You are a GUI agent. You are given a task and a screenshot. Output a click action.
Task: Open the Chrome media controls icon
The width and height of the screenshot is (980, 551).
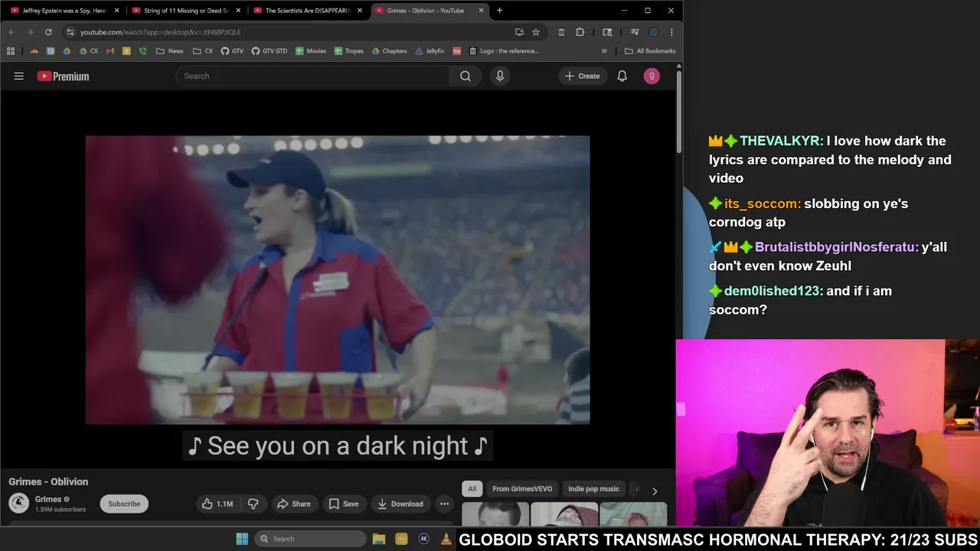click(x=634, y=32)
